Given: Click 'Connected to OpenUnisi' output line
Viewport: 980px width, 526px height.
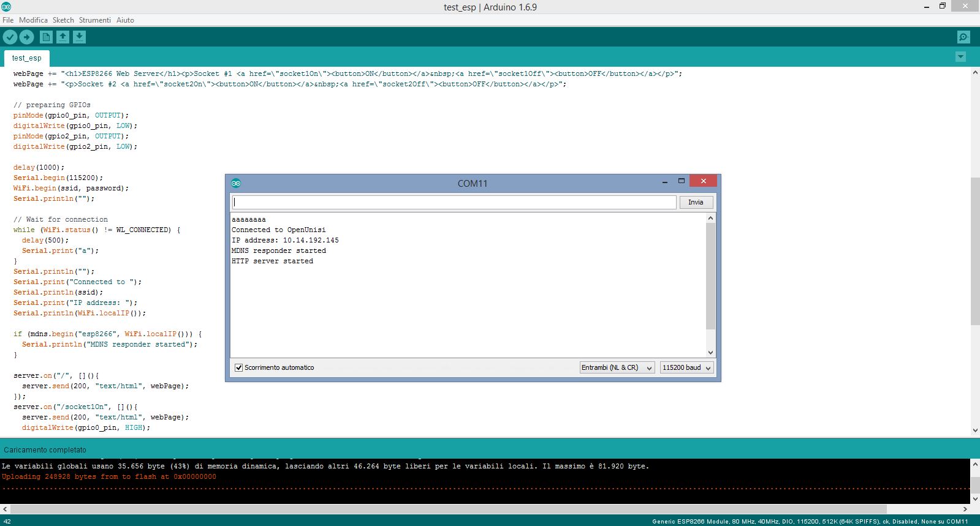Looking at the screenshot, I should click(279, 230).
